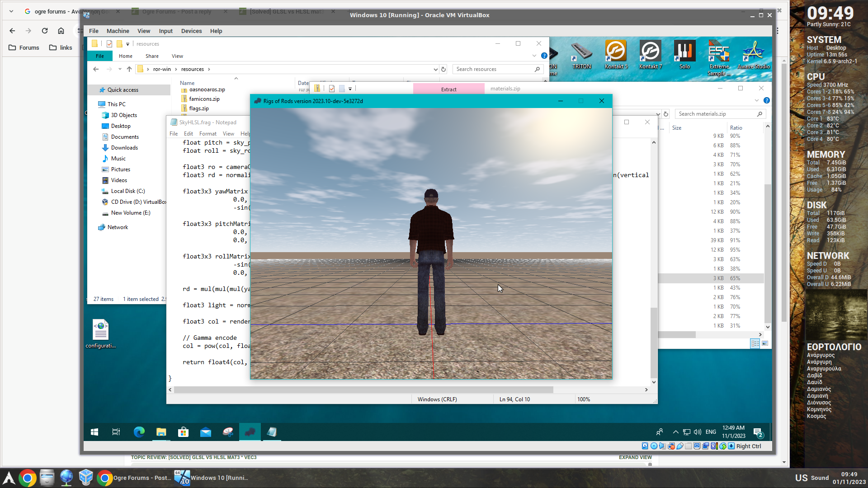This screenshot has width=868, height=488.
Task: Open the Solo desktop shortcut
Action: click(684, 55)
